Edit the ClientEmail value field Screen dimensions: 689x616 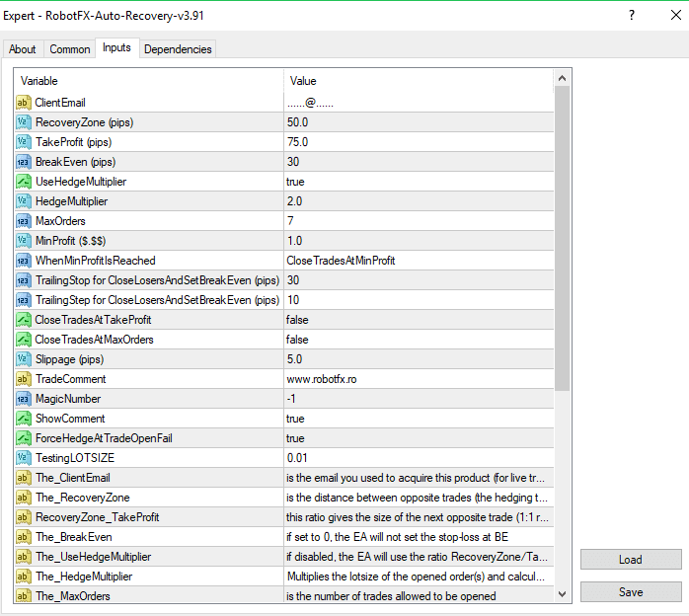[419, 103]
